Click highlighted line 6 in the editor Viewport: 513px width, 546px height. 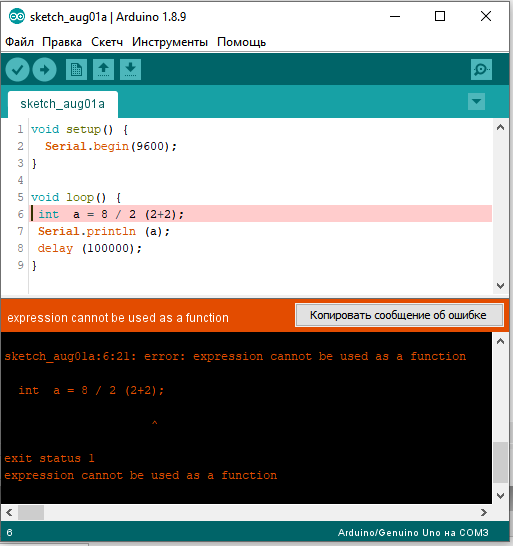pos(261,214)
